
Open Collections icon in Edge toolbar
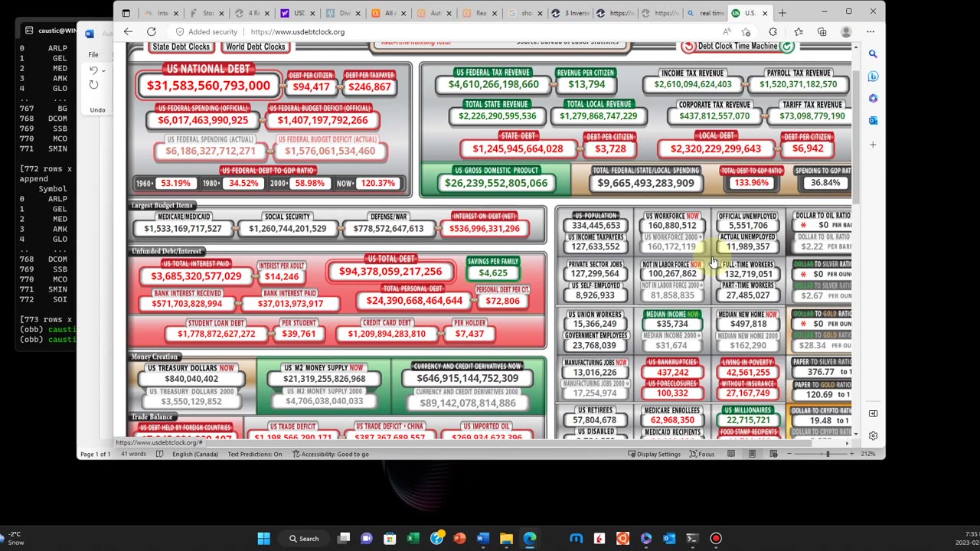tap(822, 32)
